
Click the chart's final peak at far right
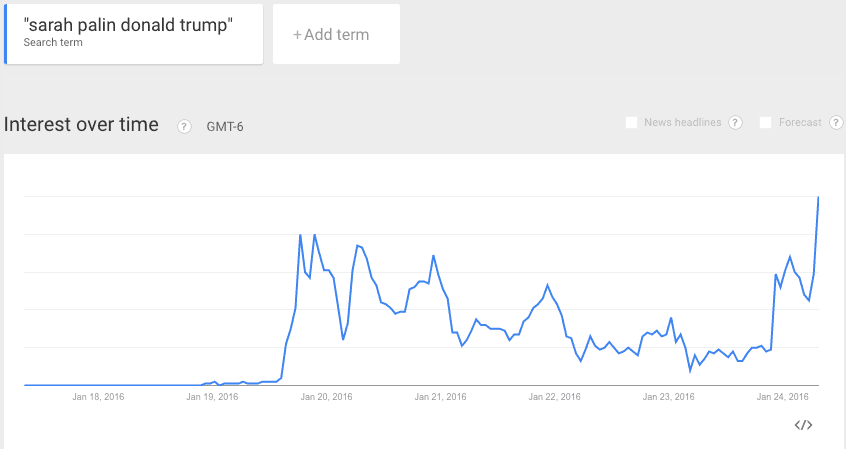(818, 198)
